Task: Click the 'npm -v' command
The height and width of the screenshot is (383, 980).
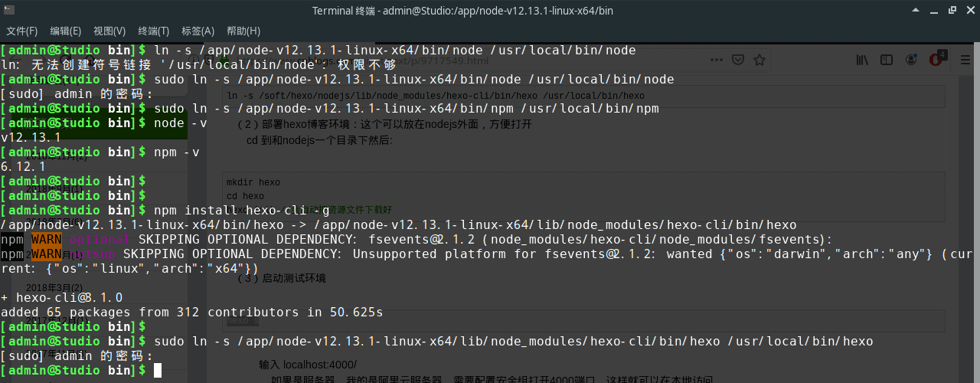Action: pos(177,152)
